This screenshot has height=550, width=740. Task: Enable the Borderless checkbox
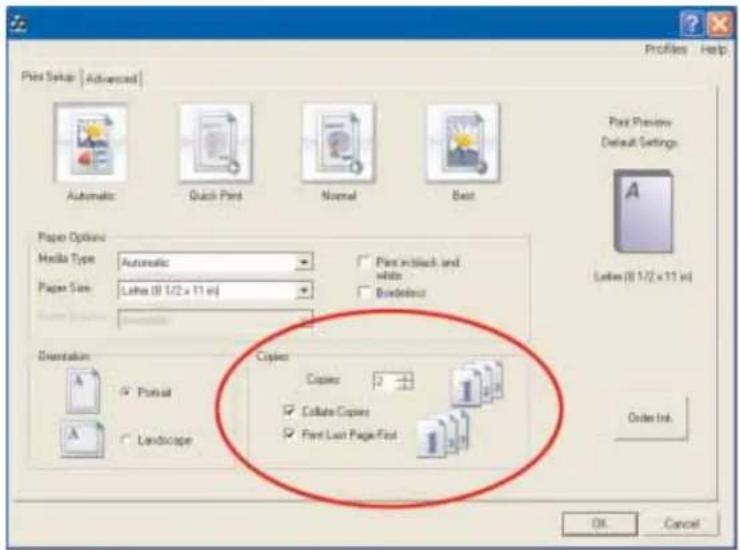point(364,293)
